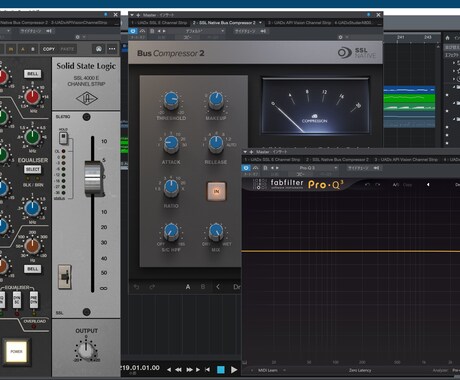Click the OUTPUT knob on SSL Channel Strip

point(86,350)
